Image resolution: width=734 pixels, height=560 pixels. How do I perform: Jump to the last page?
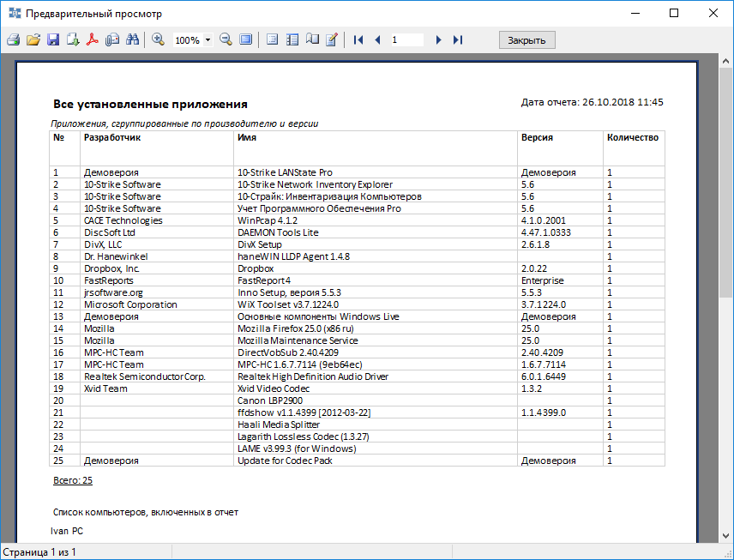pyautogui.click(x=458, y=39)
